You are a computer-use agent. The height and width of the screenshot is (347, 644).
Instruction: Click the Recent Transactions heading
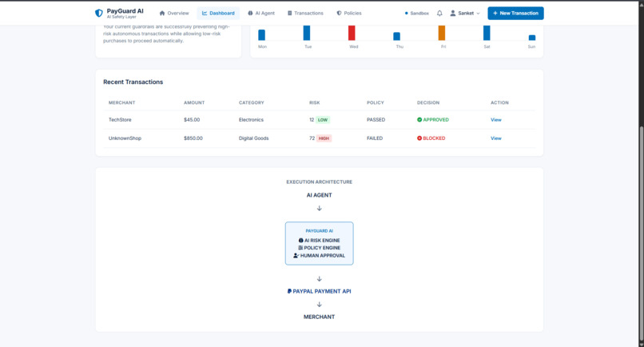tap(133, 82)
